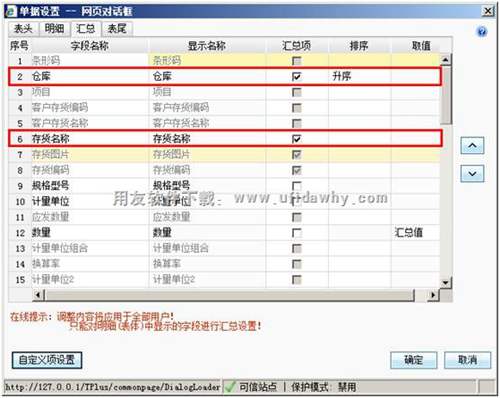500x398 pixels.
Task: Switch to the 明细 tab
Action: 54,29
